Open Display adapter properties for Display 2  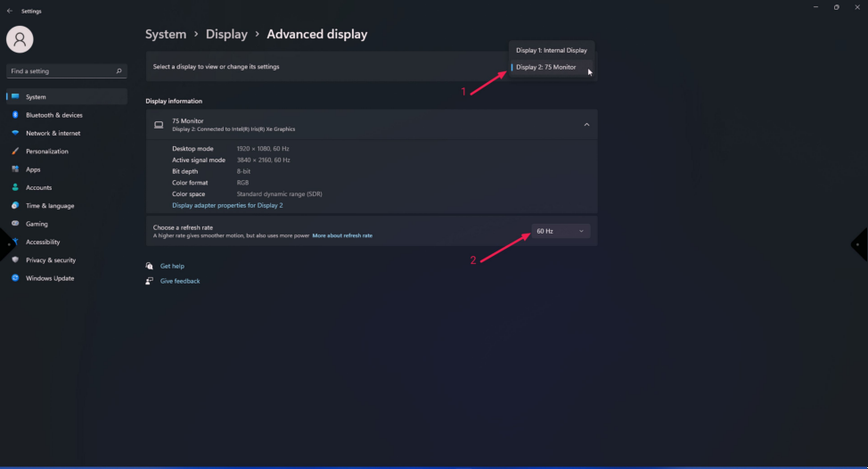(x=227, y=205)
